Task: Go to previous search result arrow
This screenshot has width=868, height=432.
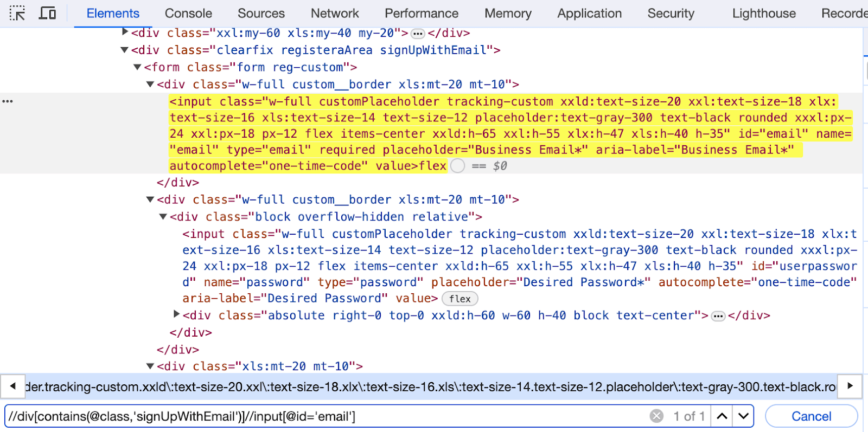Action: (722, 416)
